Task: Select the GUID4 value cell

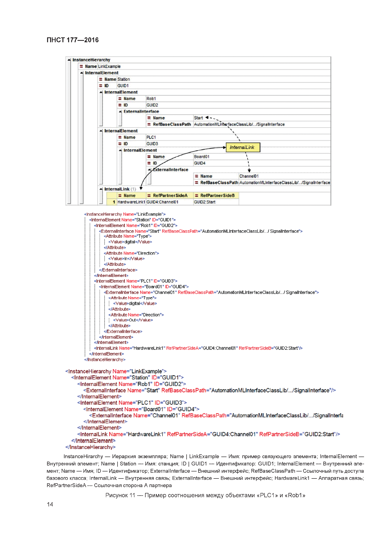Action: [x=262, y=163]
